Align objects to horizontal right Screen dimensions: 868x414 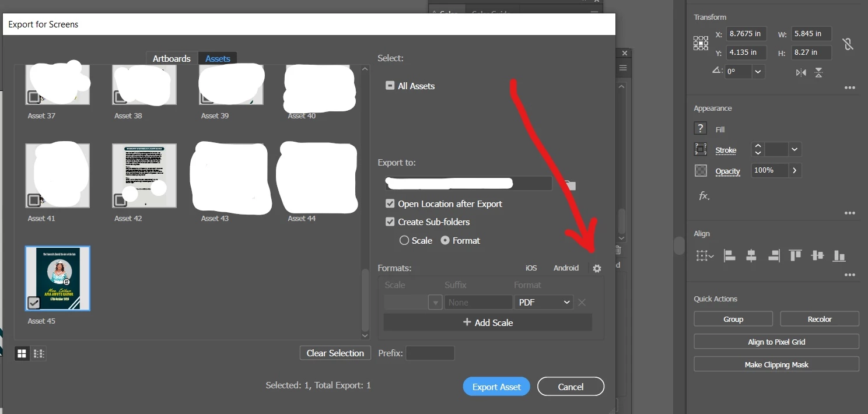coord(773,255)
